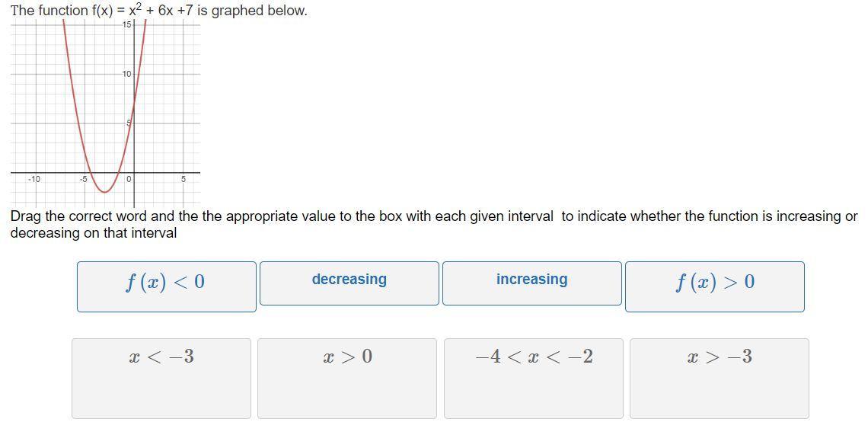868x435 pixels.
Task: Click the x > 0 drop box
Action: (347, 379)
